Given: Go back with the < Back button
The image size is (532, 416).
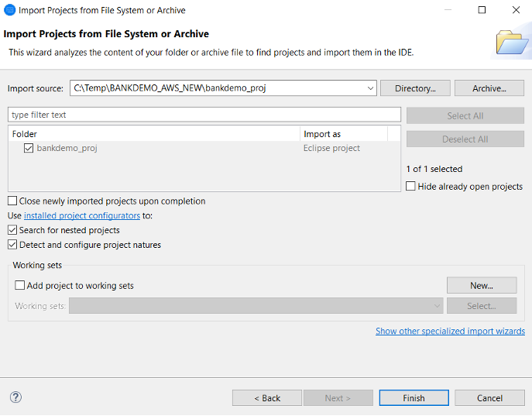Looking at the screenshot, I should click(267, 398).
